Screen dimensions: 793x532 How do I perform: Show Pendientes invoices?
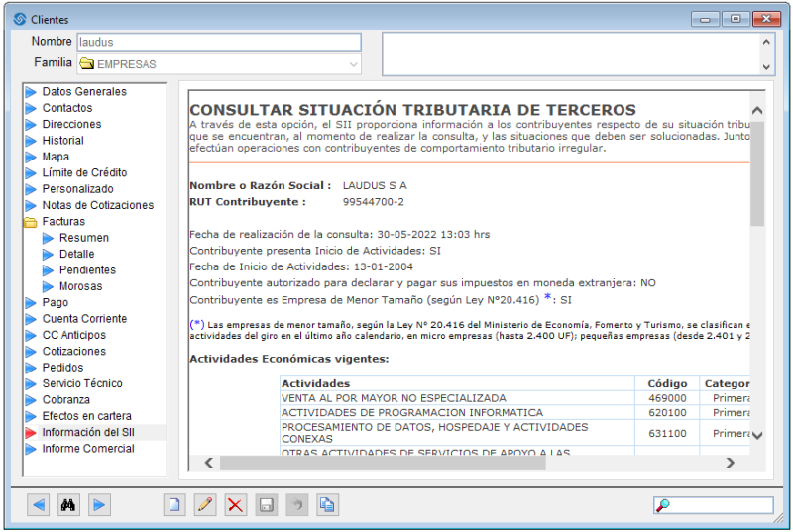[x=87, y=269]
